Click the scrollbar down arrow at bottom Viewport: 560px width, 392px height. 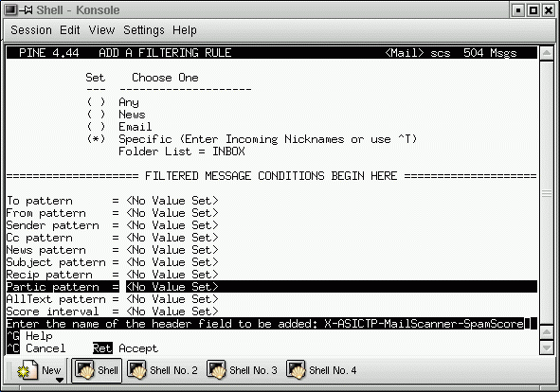547,347
